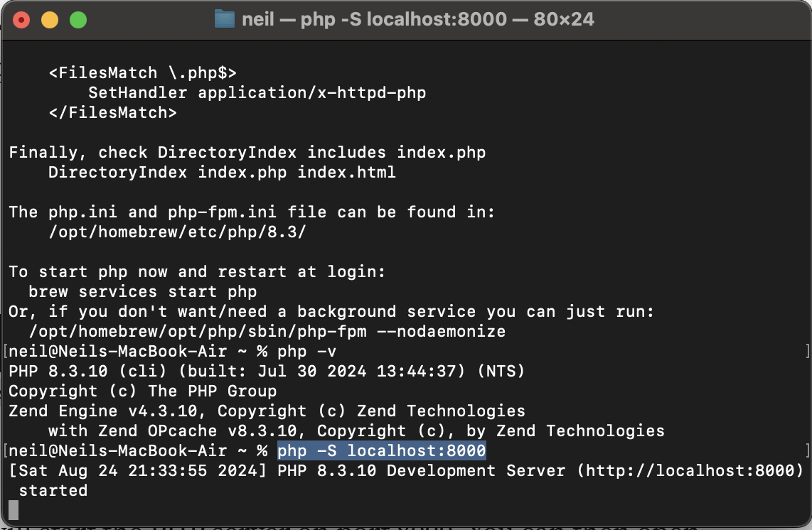Click the window title text in title bar
The height and width of the screenshot is (530, 812).
418,19
